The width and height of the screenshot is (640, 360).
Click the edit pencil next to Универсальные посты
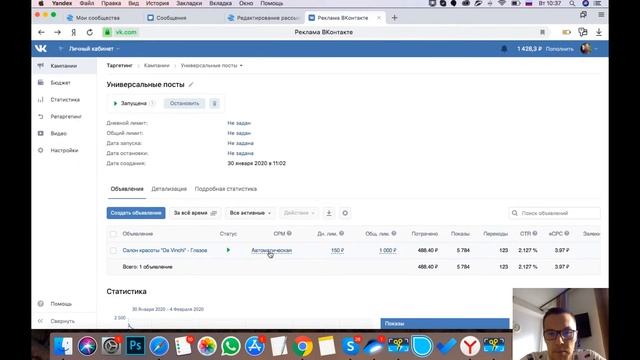pos(191,84)
